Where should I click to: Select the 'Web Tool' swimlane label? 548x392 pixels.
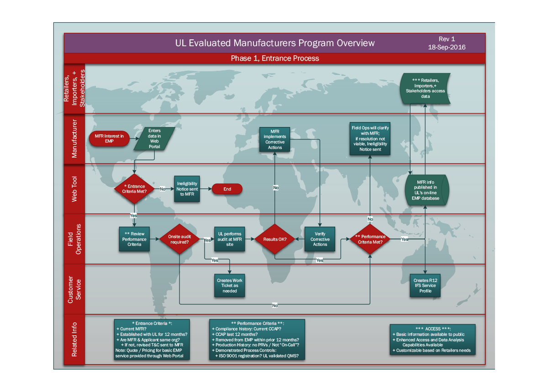pos(74,189)
